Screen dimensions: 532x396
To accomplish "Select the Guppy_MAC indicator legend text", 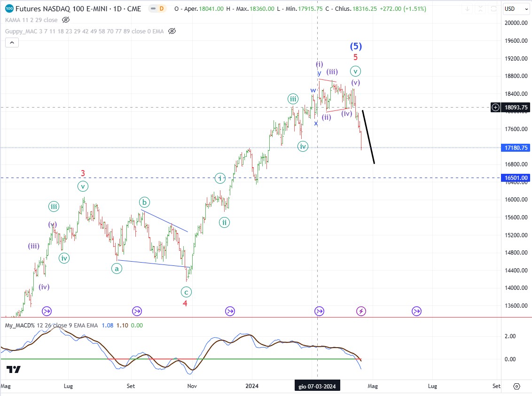I will coord(84,31).
